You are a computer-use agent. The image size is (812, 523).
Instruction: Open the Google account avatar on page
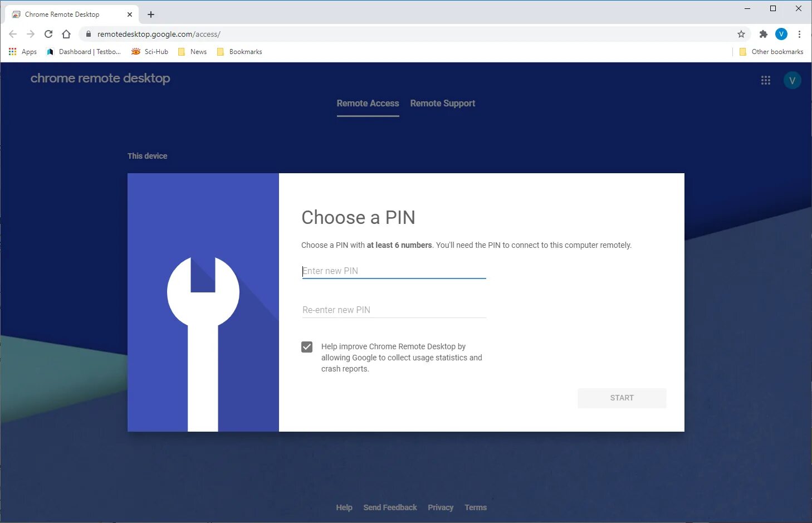(793, 80)
